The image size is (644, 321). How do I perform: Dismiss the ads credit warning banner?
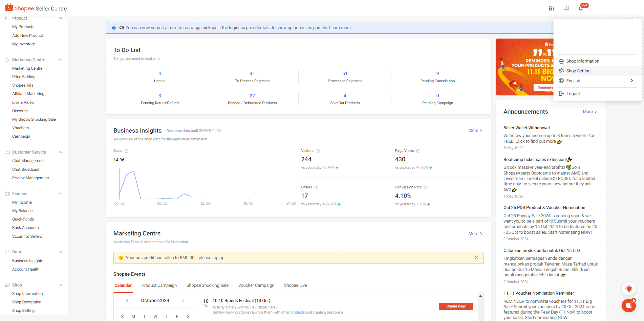pyautogui.click(x=476, y=257)
